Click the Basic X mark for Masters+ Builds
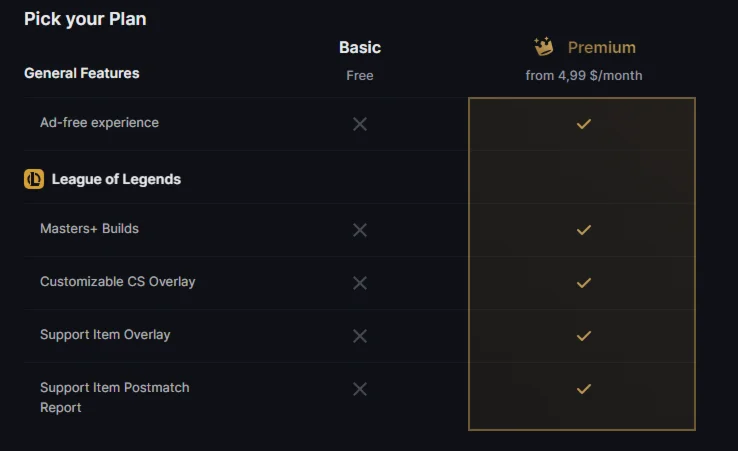The height and width of the screenshot is (451, 738). point(360,230)
